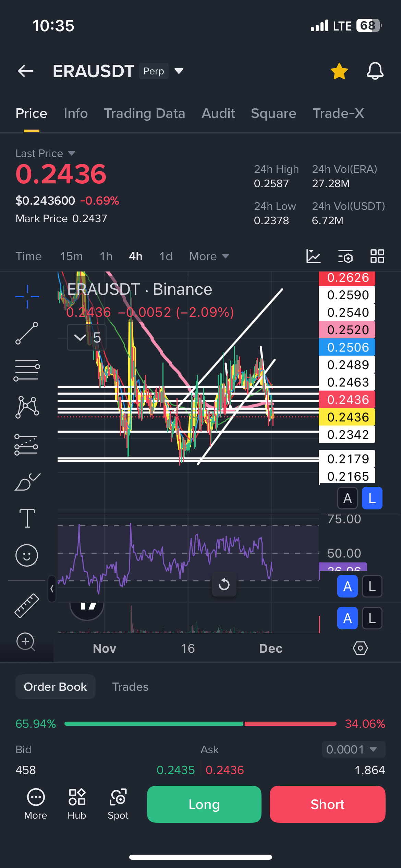Toggle auto scale A on price axis
This screenshot has width=401, height=868.
click(x=348, y=498)
